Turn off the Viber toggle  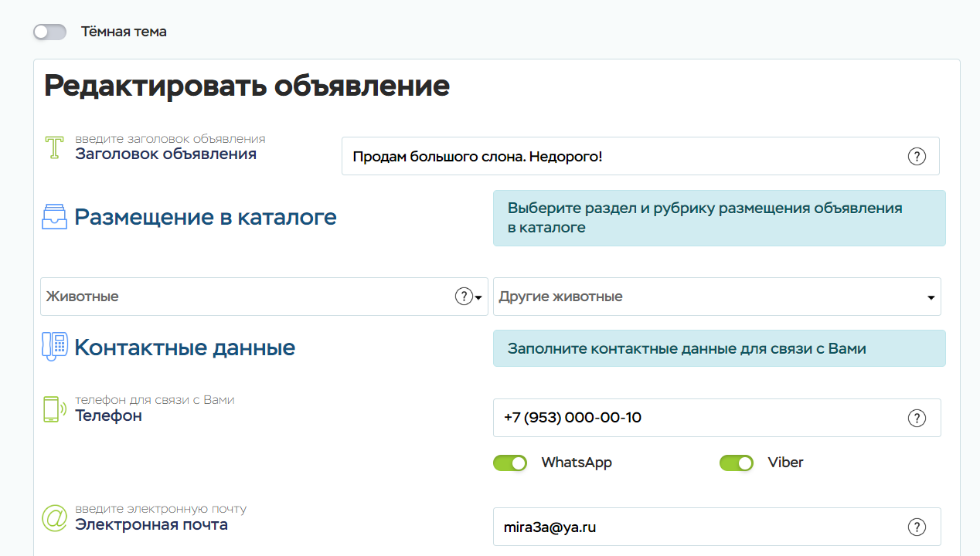pyautogui.click(x=736, y=463)
